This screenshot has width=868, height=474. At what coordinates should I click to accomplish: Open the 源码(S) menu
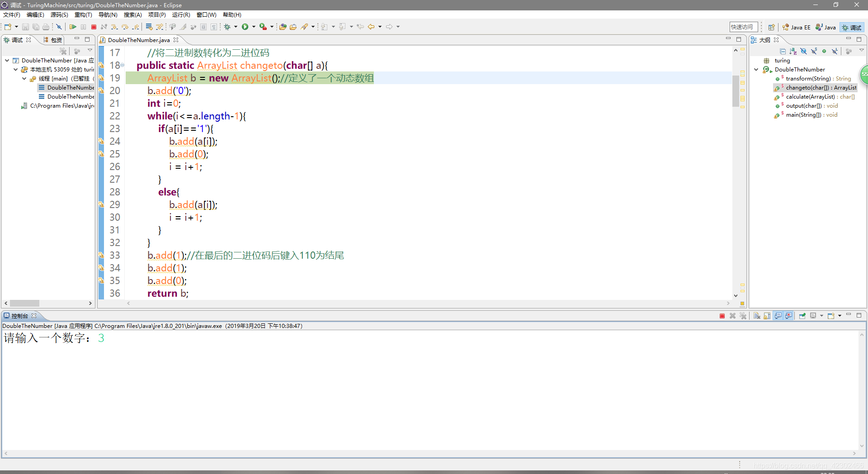(59, 15)
